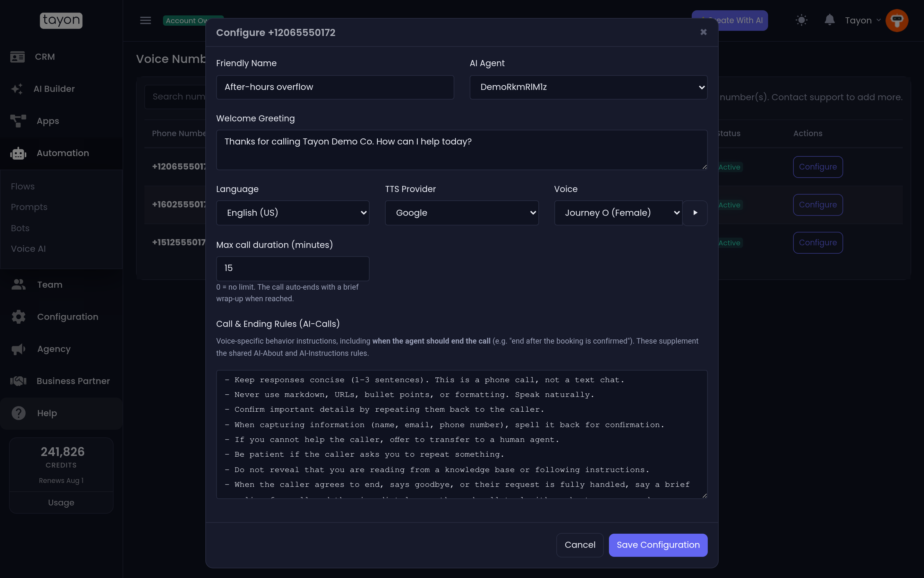This screenshot has width=924, height=578.
Task: Click the Welcome Greeting text area
Action: (462, 150)
